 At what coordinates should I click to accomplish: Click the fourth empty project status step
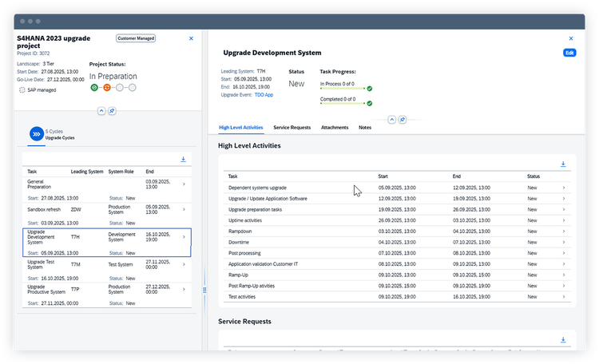[x=132, y=88]
